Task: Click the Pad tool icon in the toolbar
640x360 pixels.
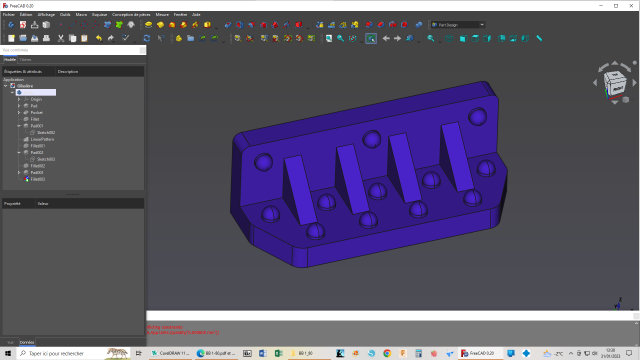Action: (x=148, y=25)
